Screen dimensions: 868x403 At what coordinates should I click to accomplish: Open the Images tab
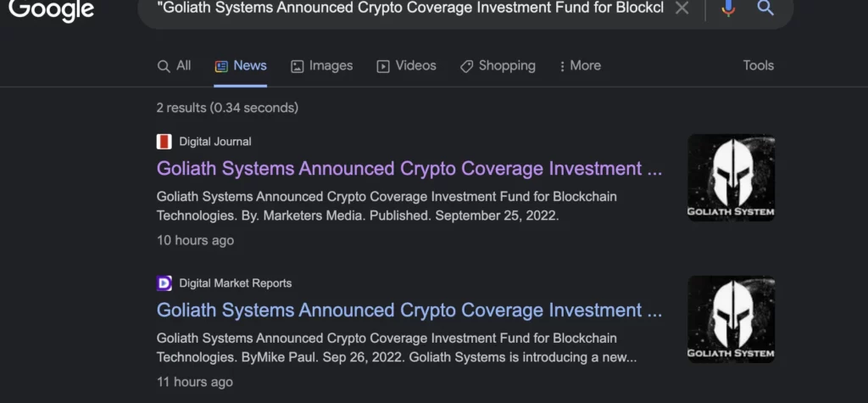(321, 66)
